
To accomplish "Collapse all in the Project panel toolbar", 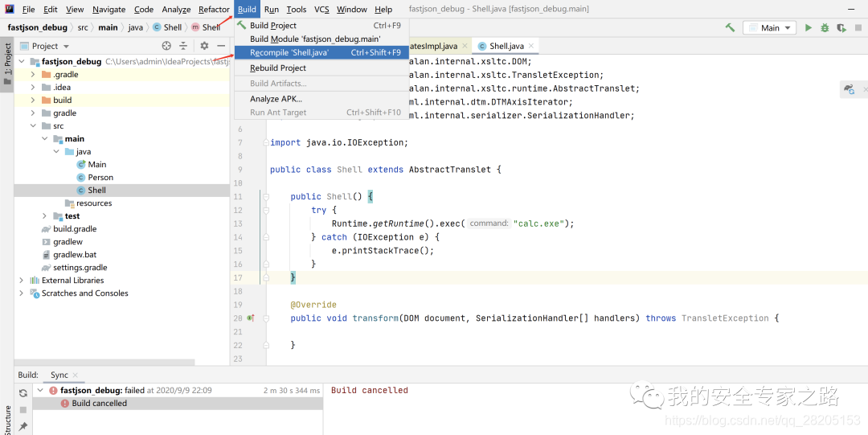I will pos(183,46).
